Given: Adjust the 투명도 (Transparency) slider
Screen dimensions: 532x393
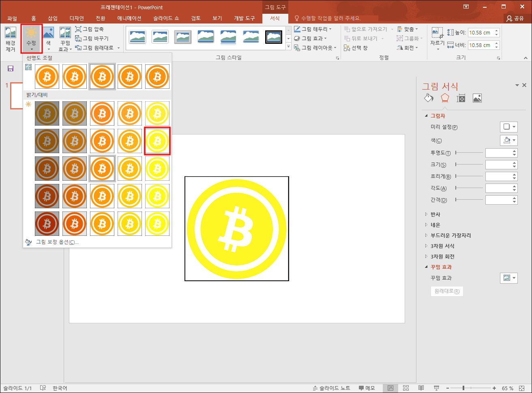Looking at the screenshot, I should click(x=469, y=153).
